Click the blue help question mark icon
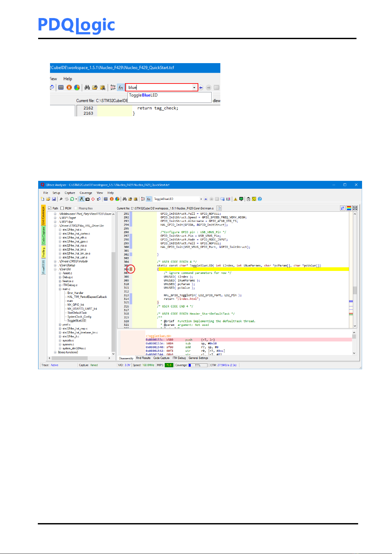 click(260, 199)
